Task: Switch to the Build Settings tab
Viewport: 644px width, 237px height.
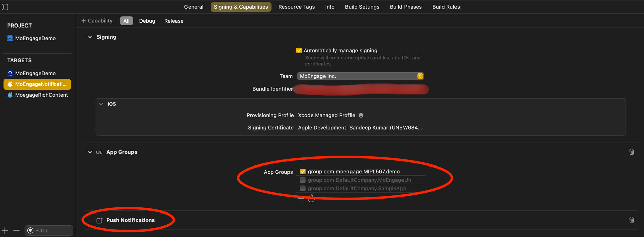Action: coord(362,7)
